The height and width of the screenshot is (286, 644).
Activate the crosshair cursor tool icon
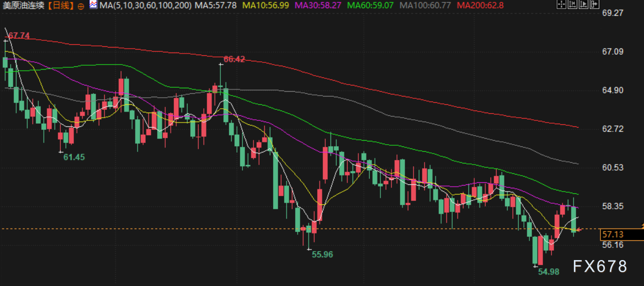point(561,5)
